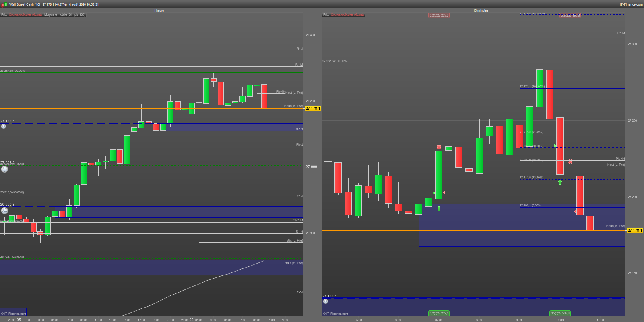This screenshot has height=322, width=644.
Task: Open the 15 minutes timeframe header
Action: click(x=481, y=10)
